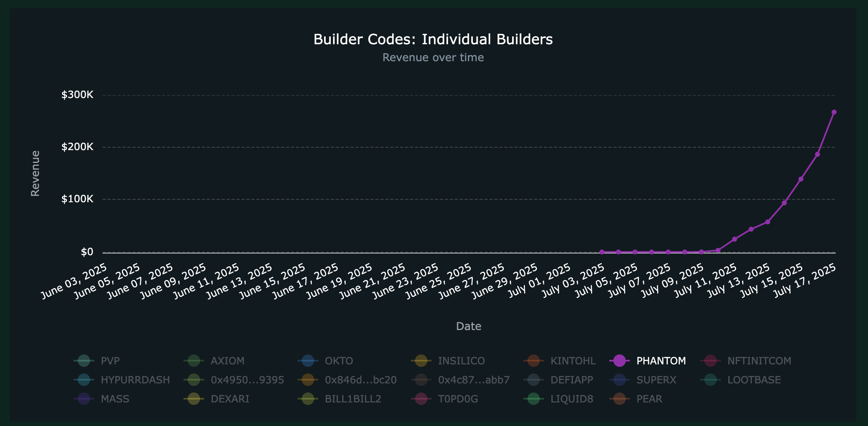Click the last PHANTOM data point
The height and width of the screenshot is (426, 868).
tap(834, 112)
